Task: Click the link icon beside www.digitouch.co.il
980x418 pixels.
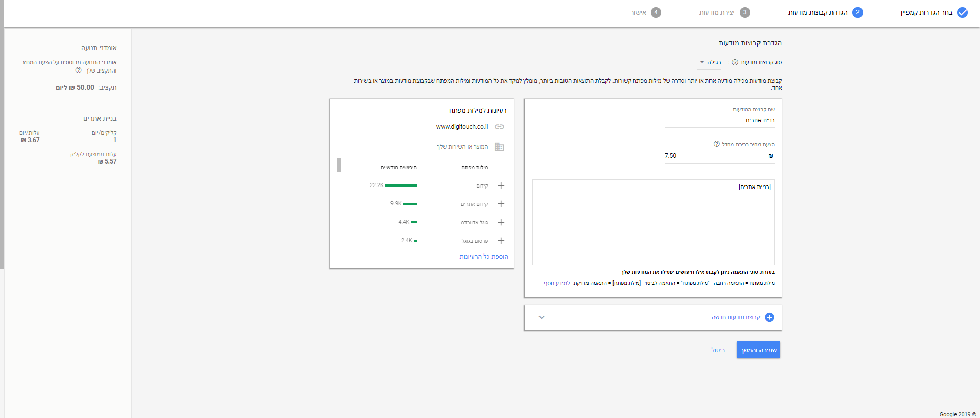Action: pyautogui.click(x=499, y=127)
